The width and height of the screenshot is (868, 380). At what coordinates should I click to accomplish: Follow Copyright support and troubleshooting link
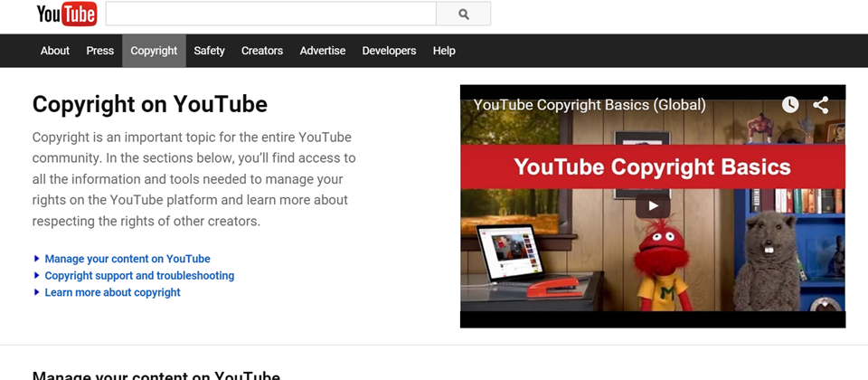(x=139, y=275)
